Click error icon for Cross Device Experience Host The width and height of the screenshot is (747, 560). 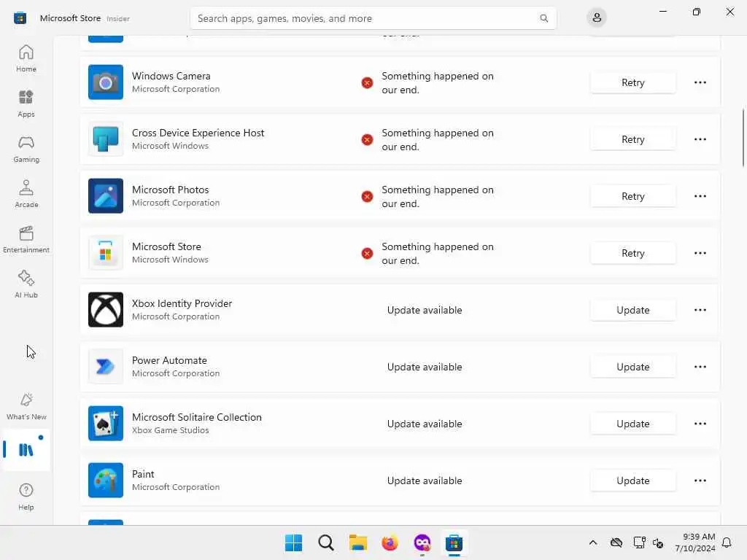point(367,139)
